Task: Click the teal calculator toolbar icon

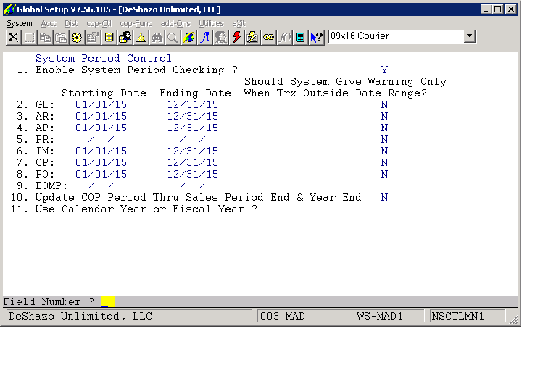Action: coord(300,37)
